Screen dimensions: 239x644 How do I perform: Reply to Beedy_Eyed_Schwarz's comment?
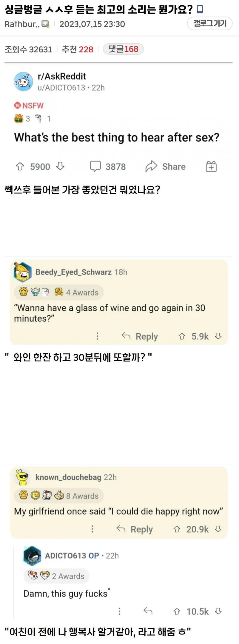coord(140,336)
